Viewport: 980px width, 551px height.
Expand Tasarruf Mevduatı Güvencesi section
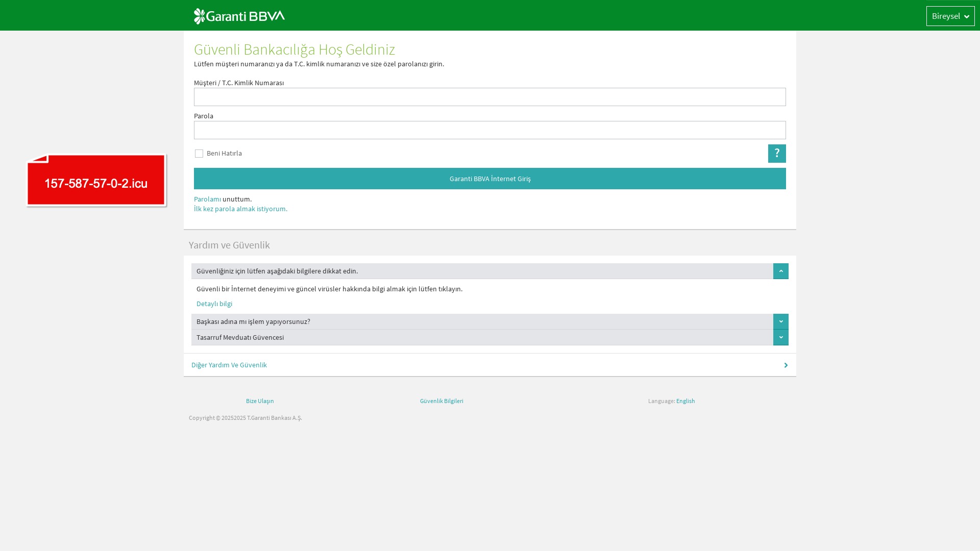click(781, 337)
